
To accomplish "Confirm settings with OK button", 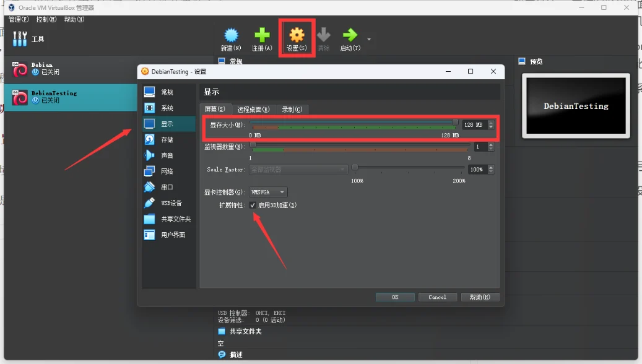I will (395, 297).
